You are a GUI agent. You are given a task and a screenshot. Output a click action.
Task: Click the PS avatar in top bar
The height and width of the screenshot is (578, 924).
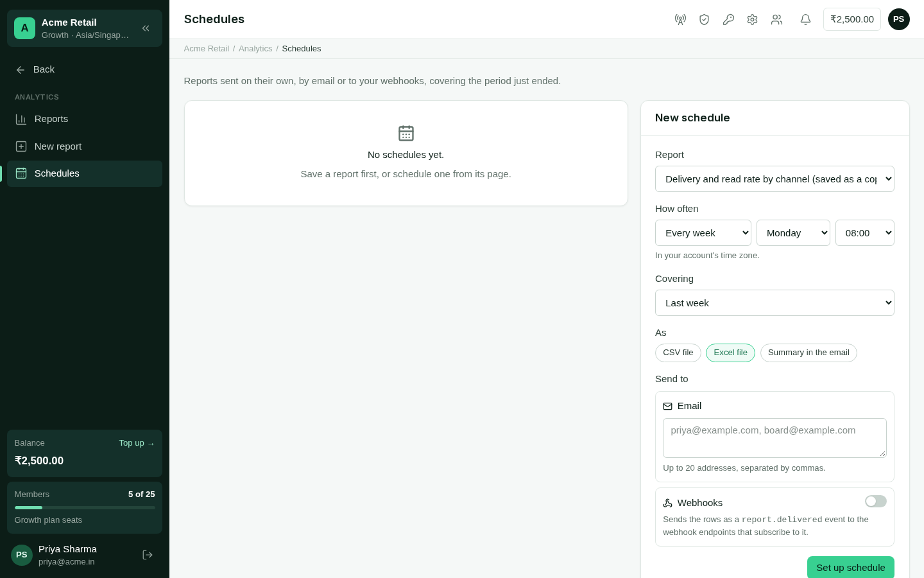pos(898,19)
